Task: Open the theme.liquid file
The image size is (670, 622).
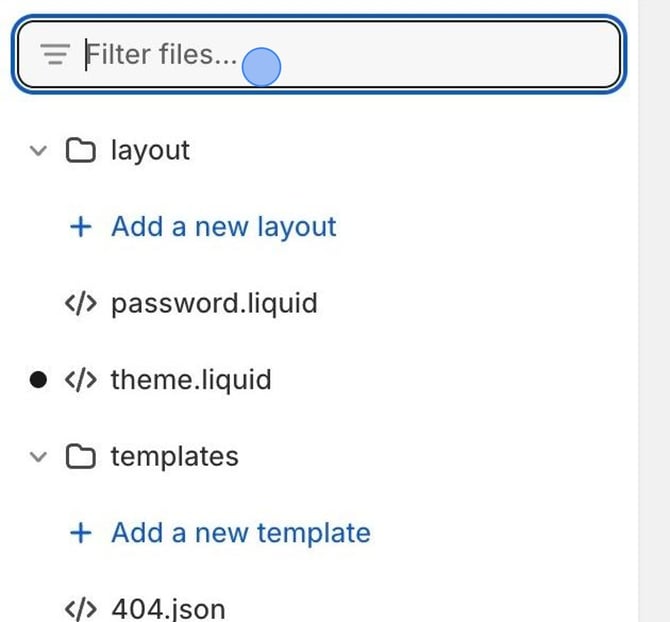Action: pyautogui.click(x=191, y=380)
